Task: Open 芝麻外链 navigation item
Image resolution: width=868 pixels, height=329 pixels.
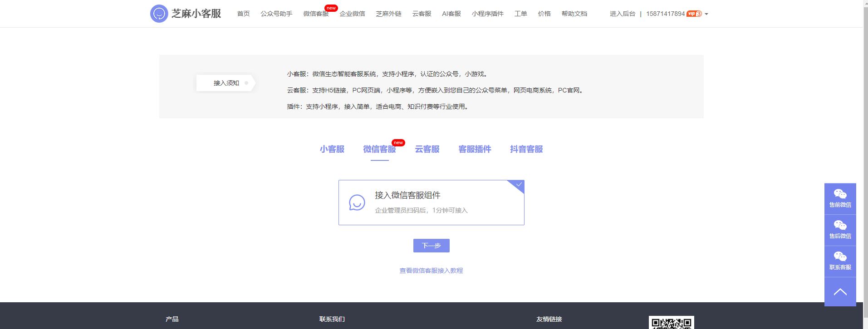Action: 388,14
